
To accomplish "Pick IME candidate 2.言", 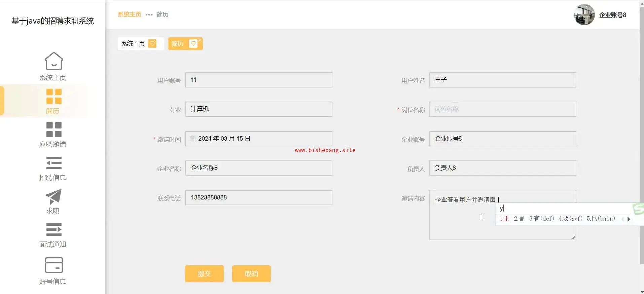I will click(x=519, y=219).
